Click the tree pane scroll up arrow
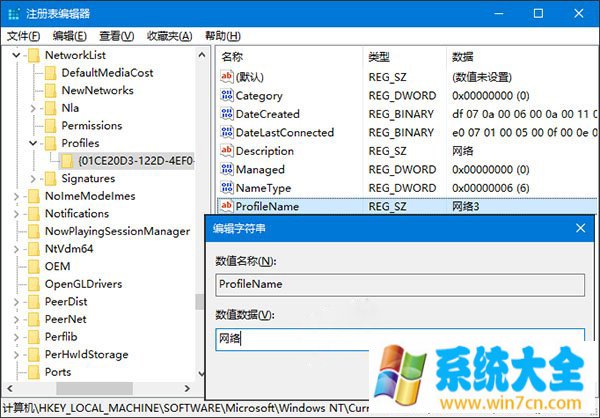Image resolution: width=600 pixels, height=418 pixels. click(202, 55)
